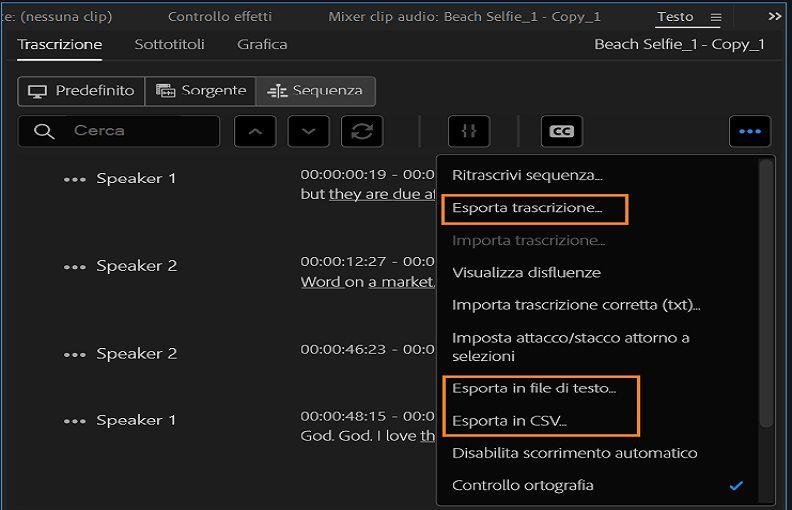
Task: Select Ritrascrivi sequenza menu entry
Action: tap(527, 175)
